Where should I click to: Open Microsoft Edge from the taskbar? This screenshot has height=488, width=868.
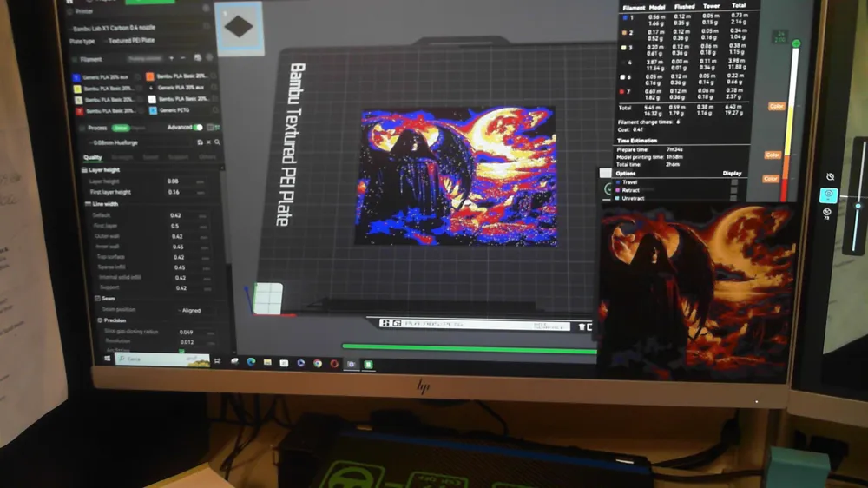pyautogui.click(x=251, y=362)
